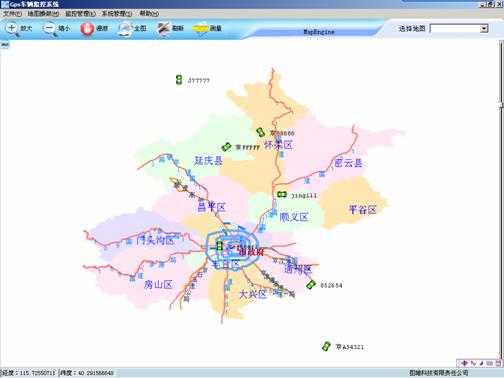Open the 文件(F) menu
This screenshot has width=504, height=378.
(12, 14)
